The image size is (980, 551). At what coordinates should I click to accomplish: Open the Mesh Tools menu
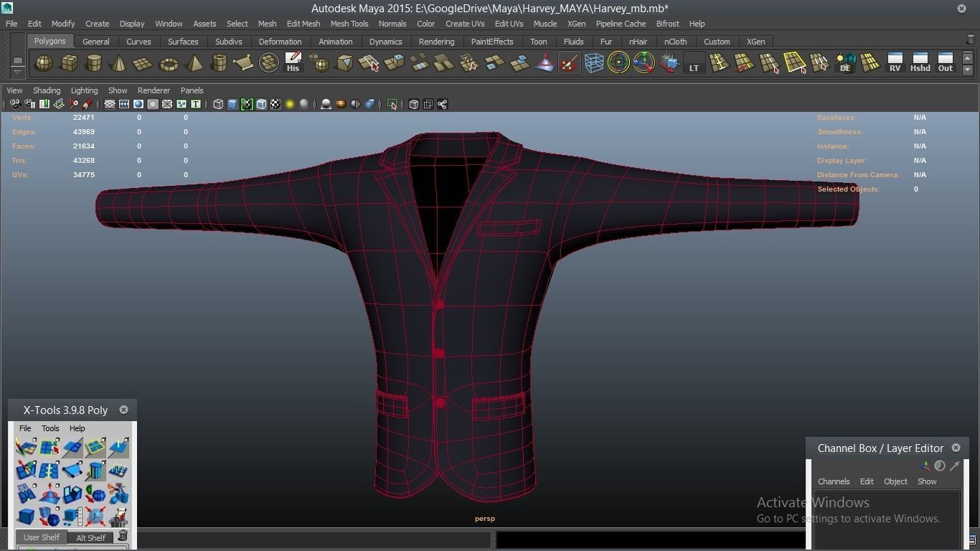coord(349,24)
